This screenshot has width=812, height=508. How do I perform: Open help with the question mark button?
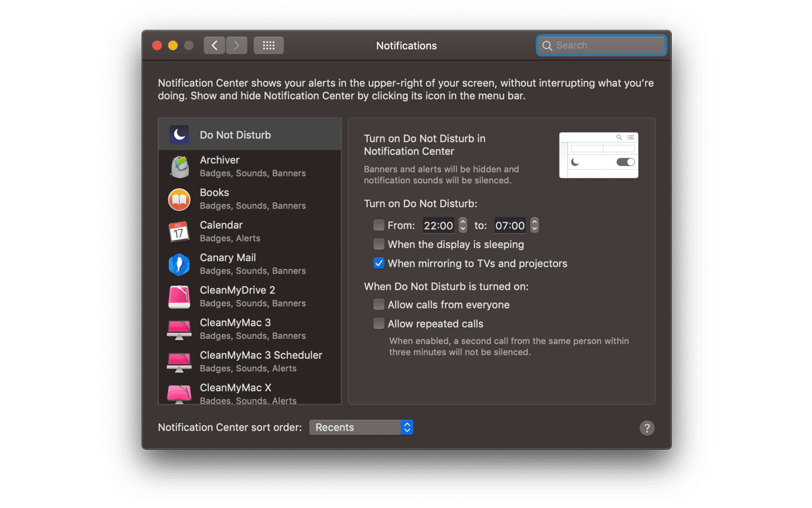point(646,428)
